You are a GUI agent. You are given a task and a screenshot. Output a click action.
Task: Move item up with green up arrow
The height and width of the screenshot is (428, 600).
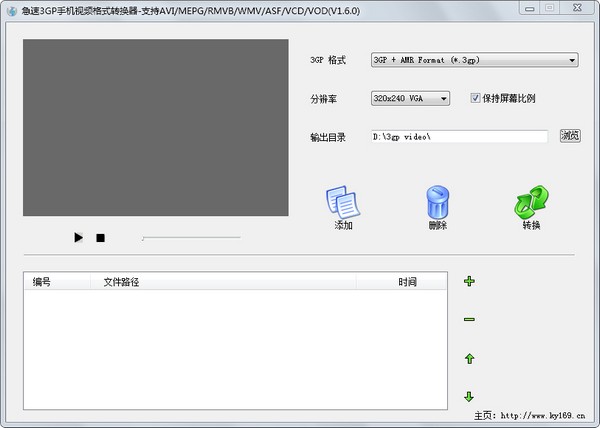[x=469, y=358]
